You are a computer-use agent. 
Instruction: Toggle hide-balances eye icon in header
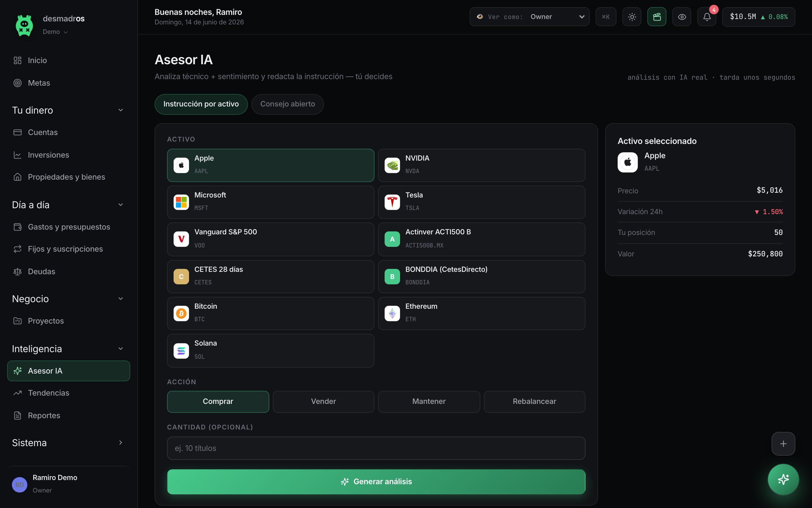(x=682, y=17)
